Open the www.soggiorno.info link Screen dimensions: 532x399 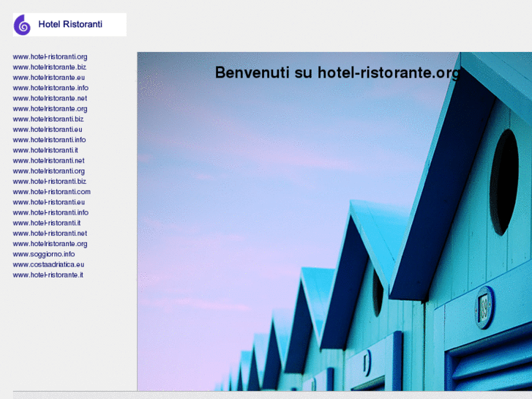tap(44, 254)
